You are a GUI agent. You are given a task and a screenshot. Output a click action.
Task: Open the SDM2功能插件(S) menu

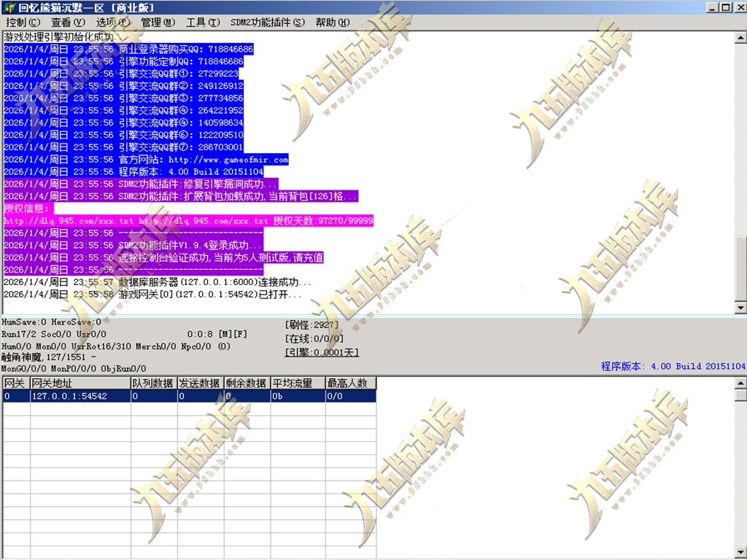[x=267, y=23]
